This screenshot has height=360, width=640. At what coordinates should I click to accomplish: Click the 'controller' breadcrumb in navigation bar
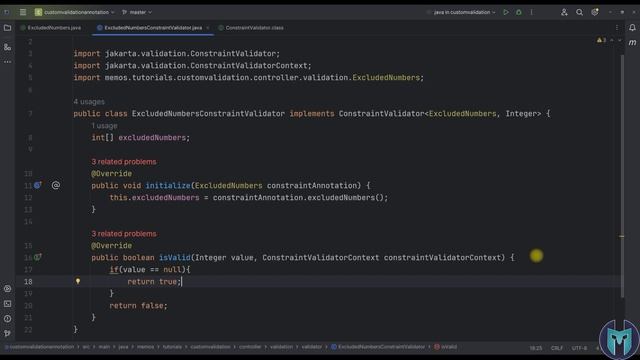(250, 347)
